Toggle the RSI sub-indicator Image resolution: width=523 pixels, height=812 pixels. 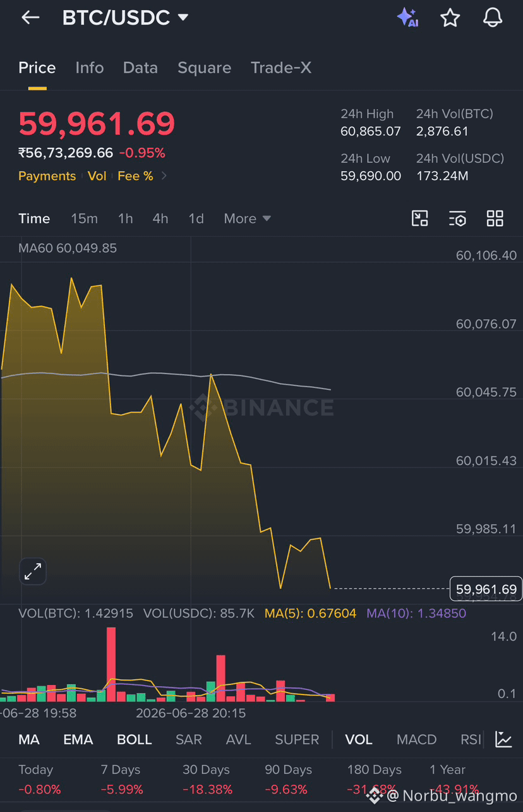tap(471, 739)
